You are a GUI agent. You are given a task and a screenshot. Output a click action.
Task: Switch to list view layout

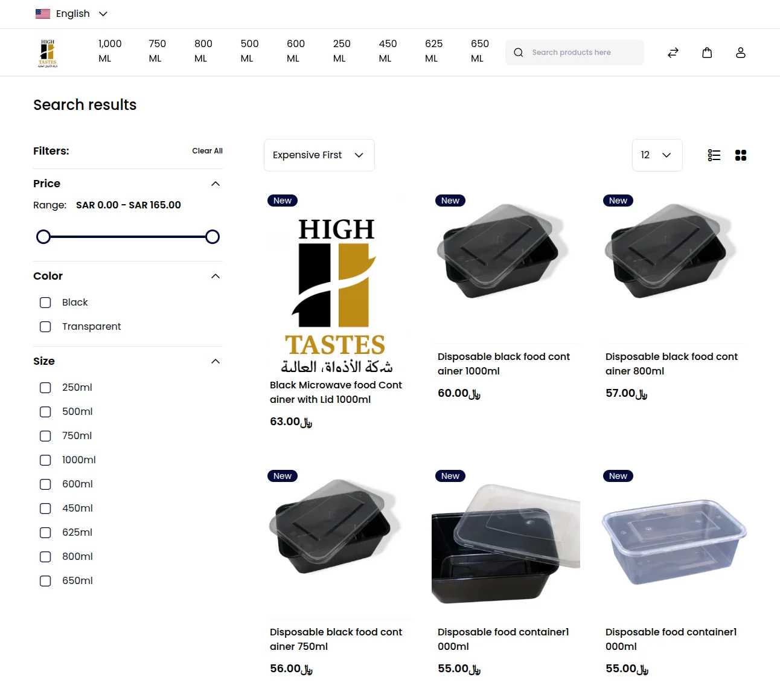[x=714, y=155]
